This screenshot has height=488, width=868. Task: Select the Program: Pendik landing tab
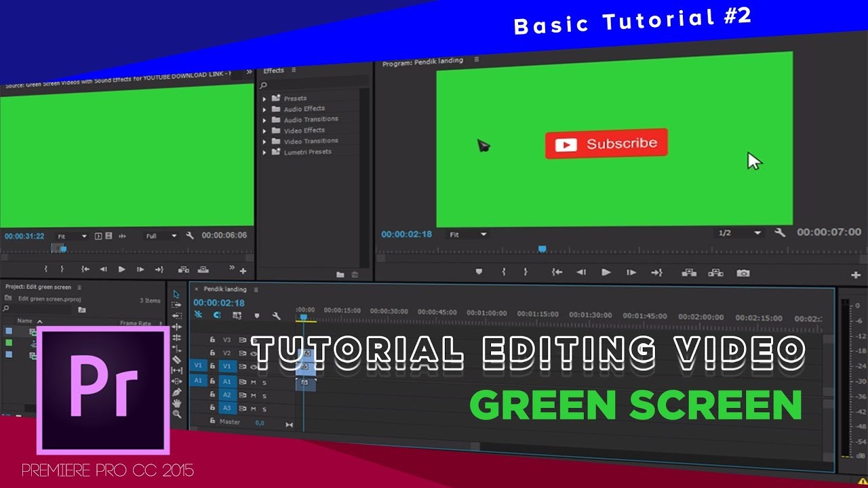pyautogui.click(x=422, y=62)
